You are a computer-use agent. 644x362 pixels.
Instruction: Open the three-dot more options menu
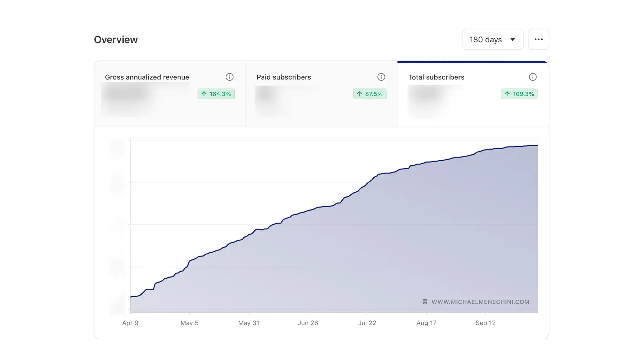point(538,40)
